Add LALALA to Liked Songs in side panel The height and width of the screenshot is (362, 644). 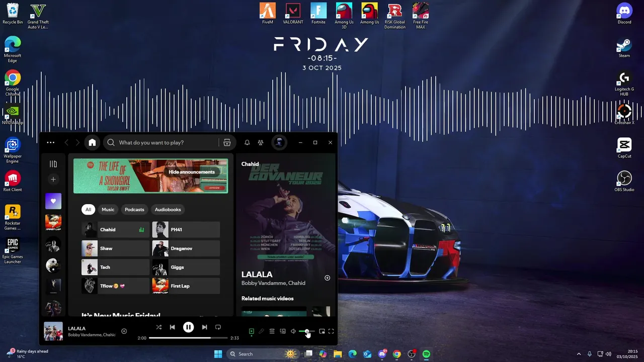point(327,278)
